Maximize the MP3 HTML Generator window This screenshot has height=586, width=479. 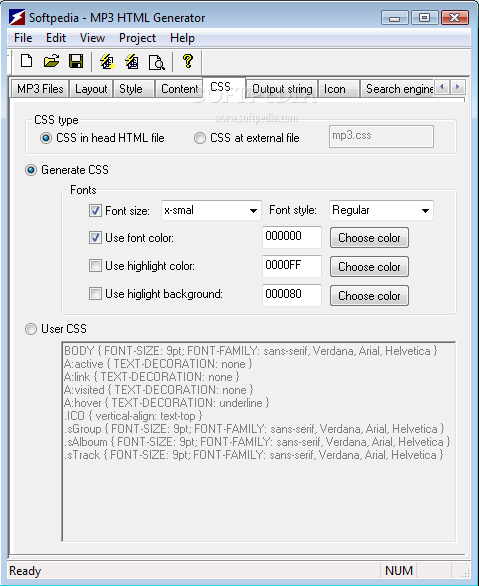point(424,18)
